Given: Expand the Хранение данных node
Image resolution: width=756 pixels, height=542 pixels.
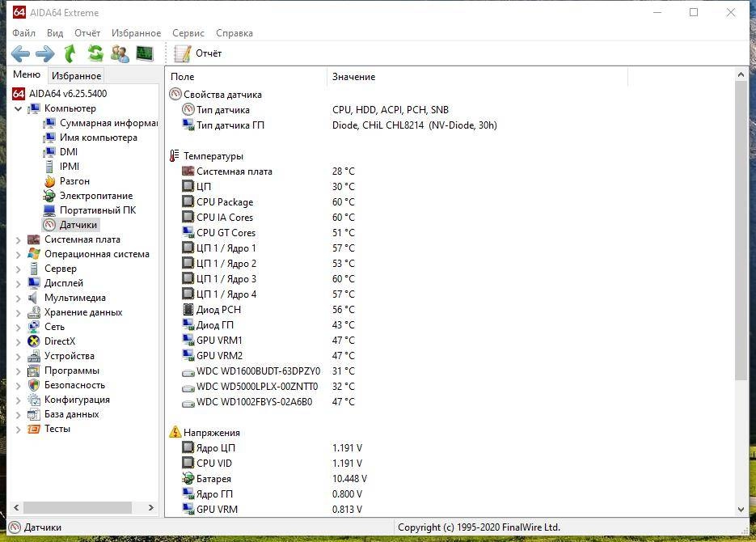Looking at the screenshot, I should click(x=18, y=312).
